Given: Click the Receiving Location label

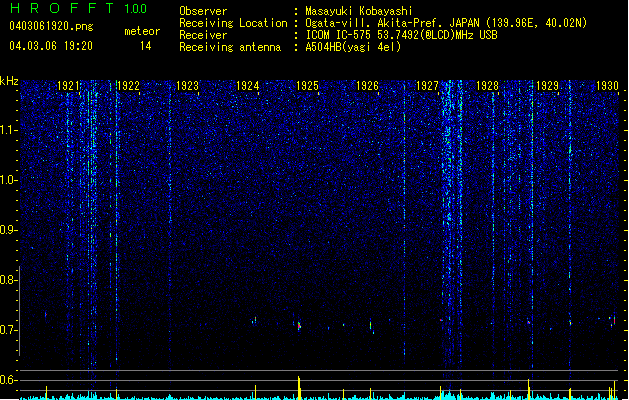Looking at the screenshot, I should pos(233,23).
